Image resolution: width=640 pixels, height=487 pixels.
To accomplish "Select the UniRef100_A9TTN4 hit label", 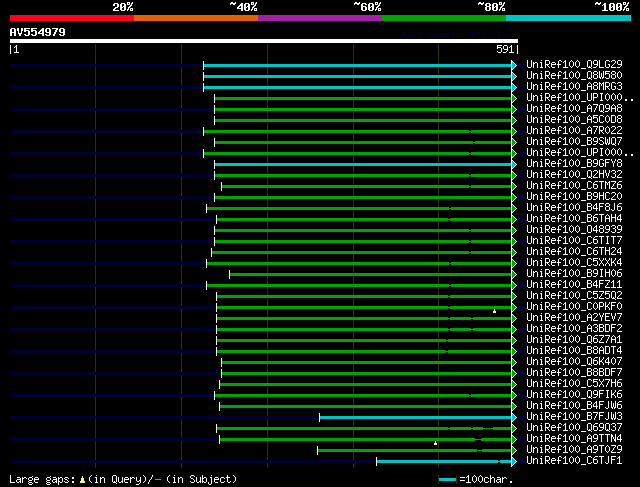I will click(x=574, y=439).
